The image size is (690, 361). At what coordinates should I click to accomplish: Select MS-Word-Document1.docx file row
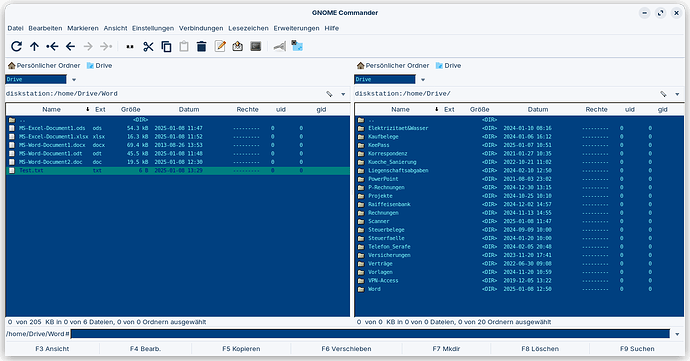(178, 145)
